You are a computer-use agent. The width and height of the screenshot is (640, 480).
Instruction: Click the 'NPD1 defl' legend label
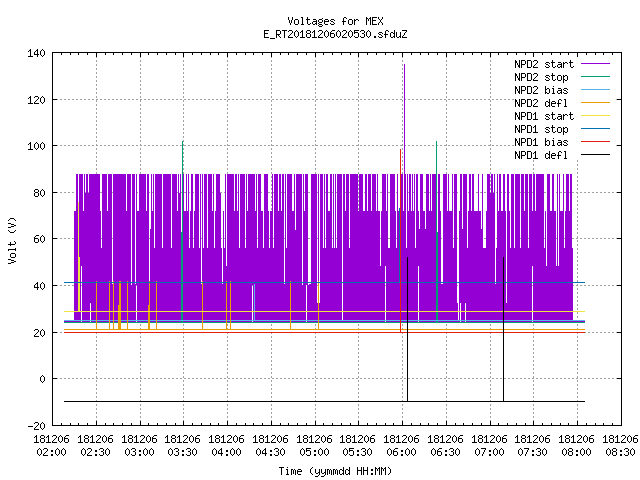click(541, 156)
